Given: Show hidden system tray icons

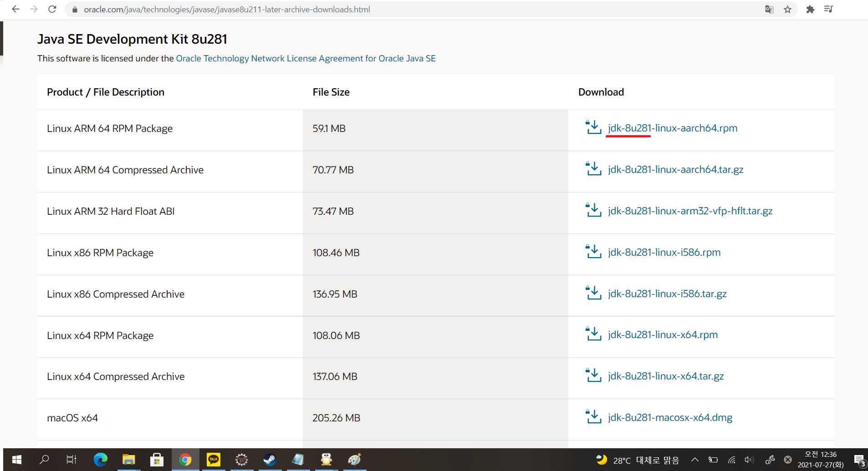Looking at the screenshot, I should [694, 460].
